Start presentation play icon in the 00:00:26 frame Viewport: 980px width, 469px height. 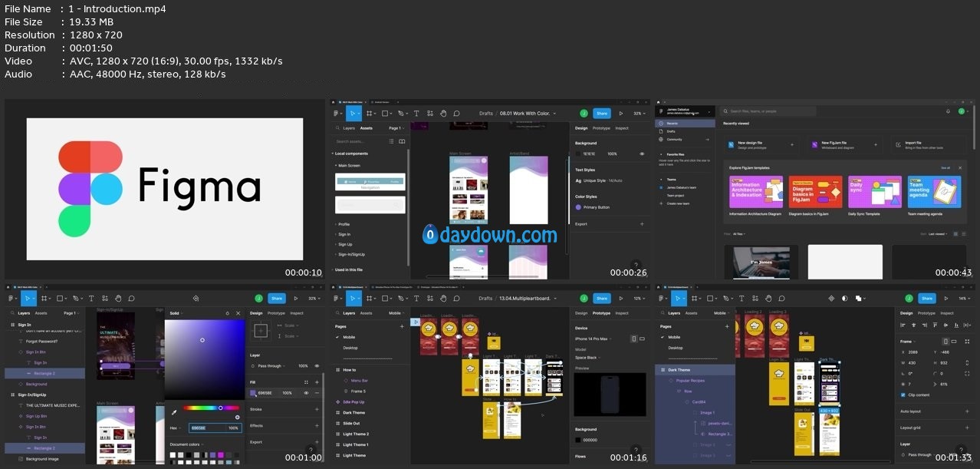[621, 113]
